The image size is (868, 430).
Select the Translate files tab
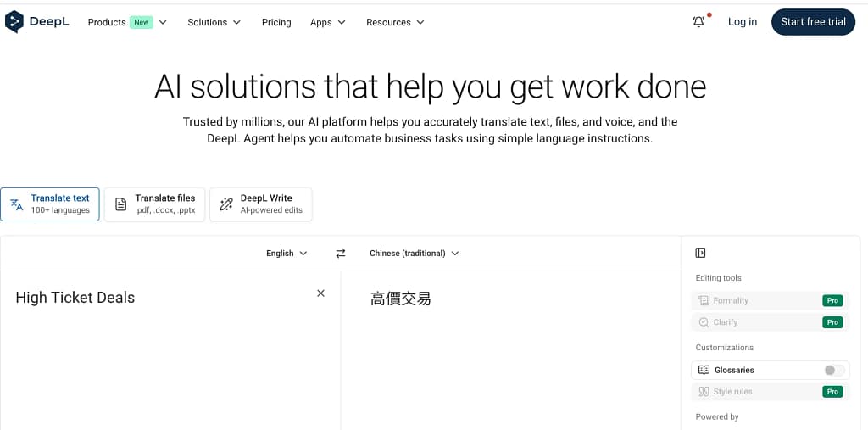pos(154,204)
